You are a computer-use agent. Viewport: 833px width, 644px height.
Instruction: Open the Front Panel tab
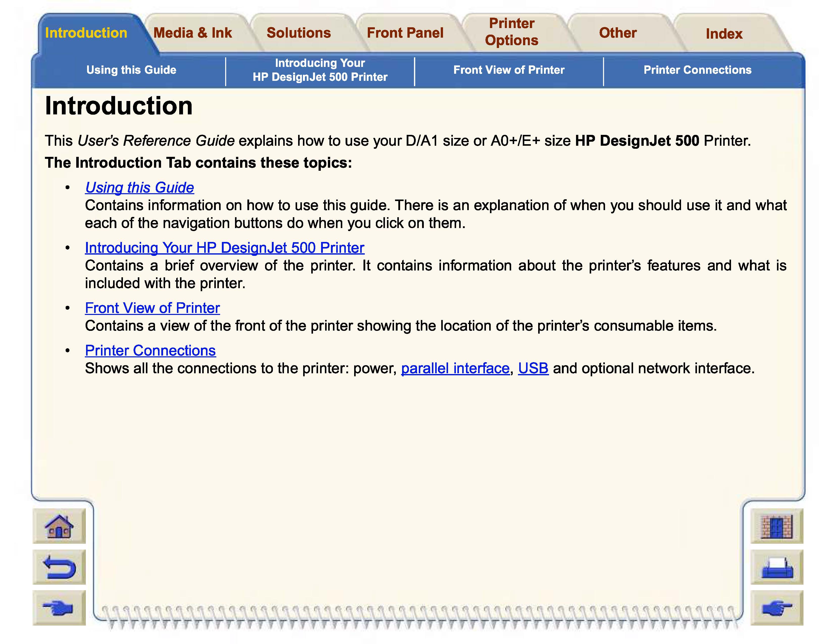click(x=405, y=33)
